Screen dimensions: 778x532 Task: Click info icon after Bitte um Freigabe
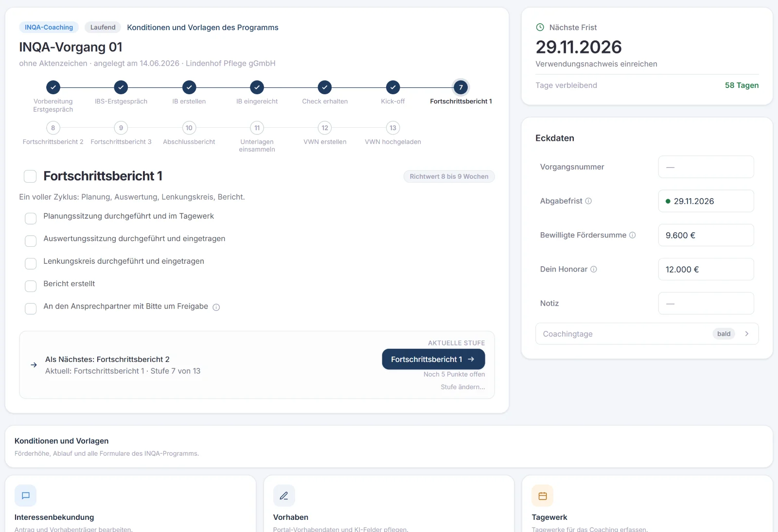pyautogui.click(x=216, y=307)
